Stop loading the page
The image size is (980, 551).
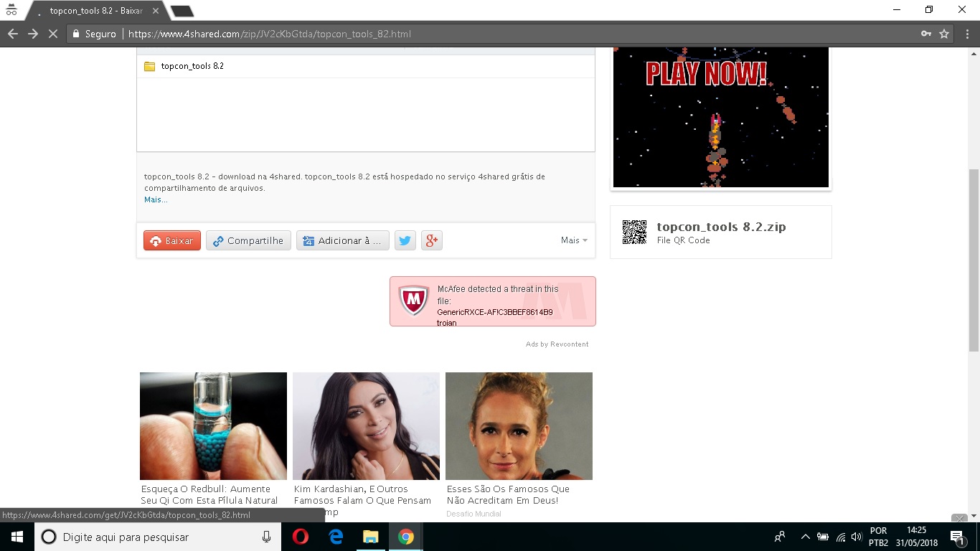52,34
